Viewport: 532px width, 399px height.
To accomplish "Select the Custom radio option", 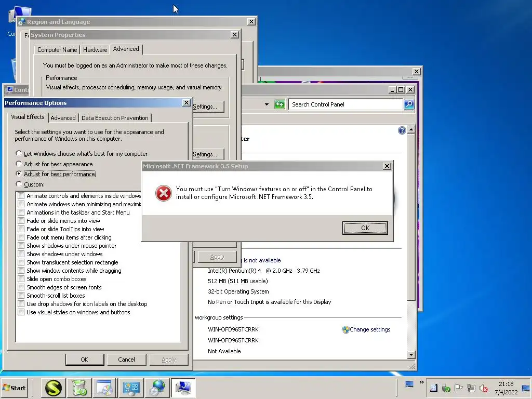I will (x=19, y=184).
